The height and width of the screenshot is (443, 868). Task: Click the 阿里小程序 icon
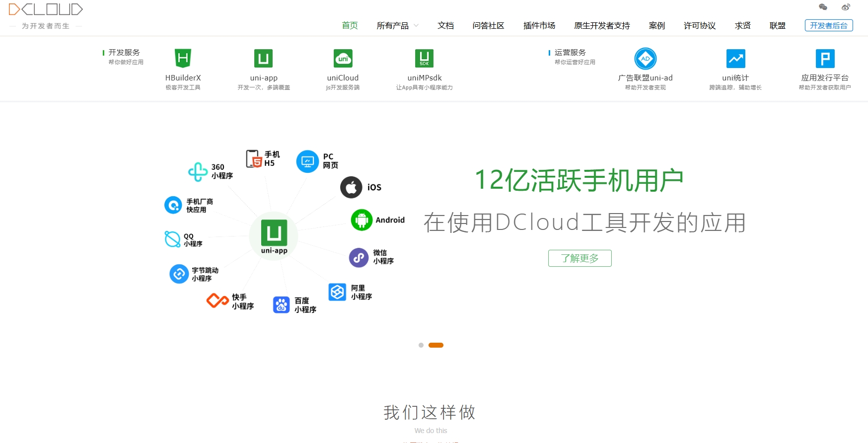[337, 292]
